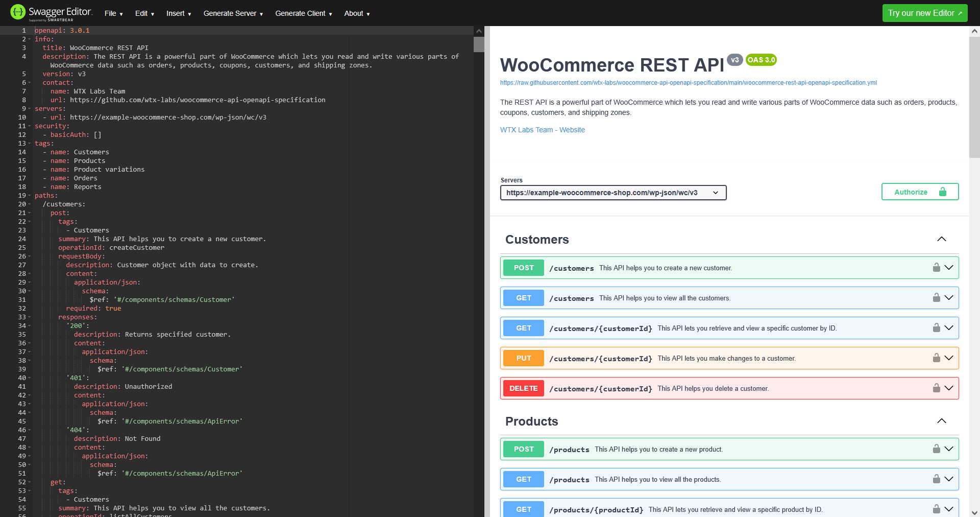The width and height of the screenshot is (980, 517).
Task: Click 'description: Not Found' editor line
Action: [x=117, y=439]
